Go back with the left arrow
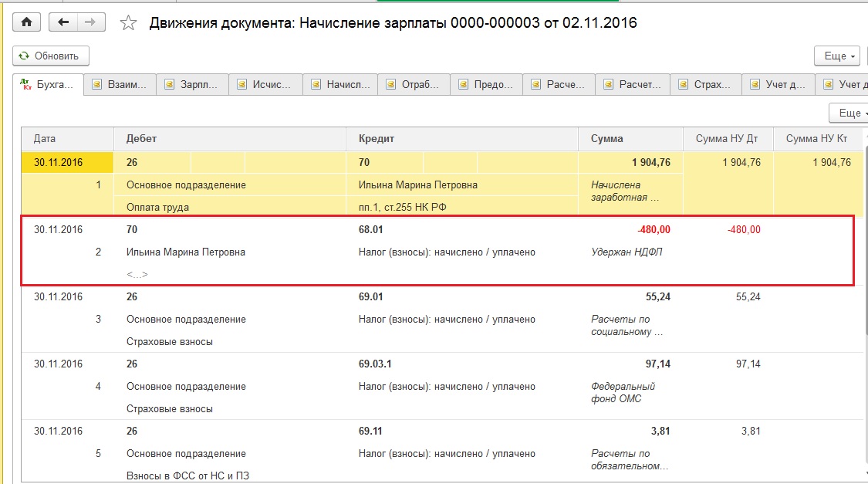Screen dimensions: 868x484 coord(63,22)
